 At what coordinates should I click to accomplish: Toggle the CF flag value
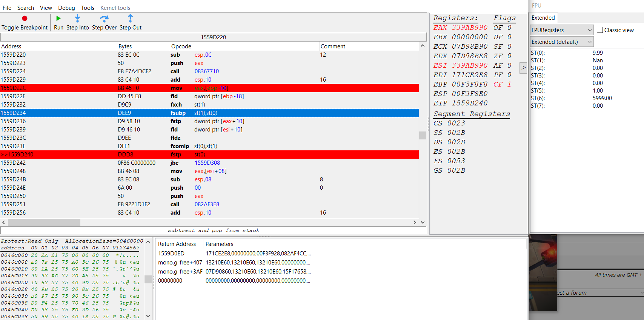point(509,84)
